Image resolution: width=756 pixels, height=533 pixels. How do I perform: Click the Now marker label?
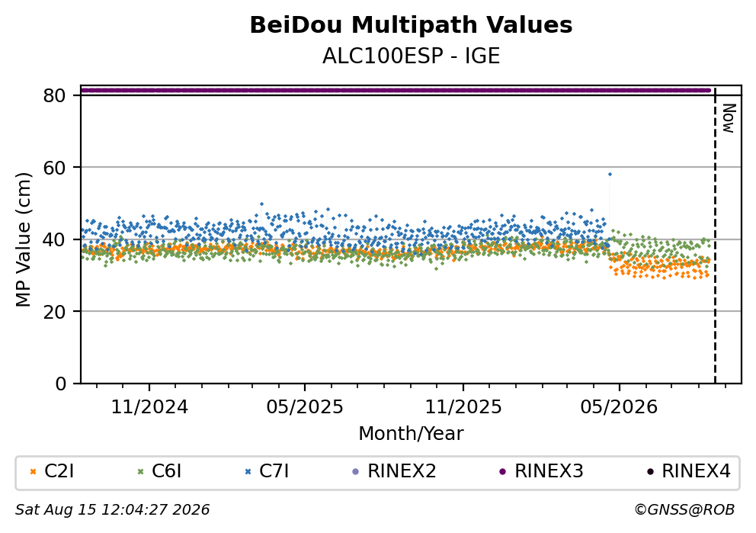(729, 118)
